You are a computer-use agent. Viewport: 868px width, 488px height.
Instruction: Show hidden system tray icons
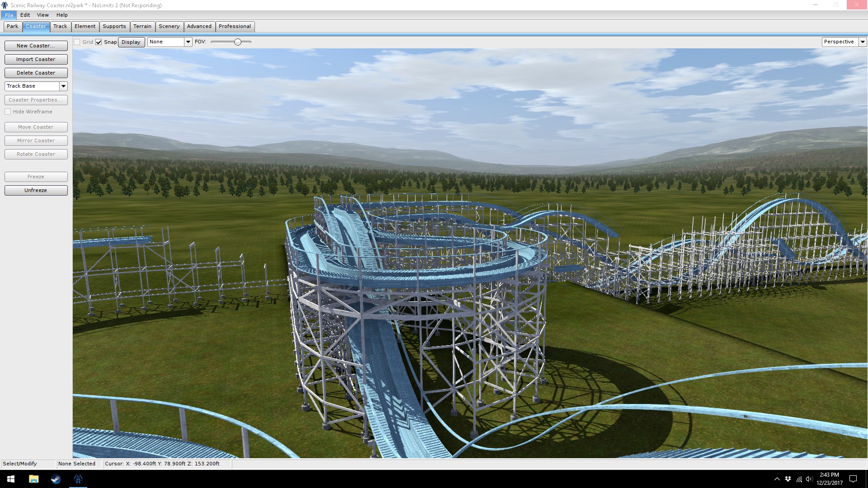(x=777, y=479)
